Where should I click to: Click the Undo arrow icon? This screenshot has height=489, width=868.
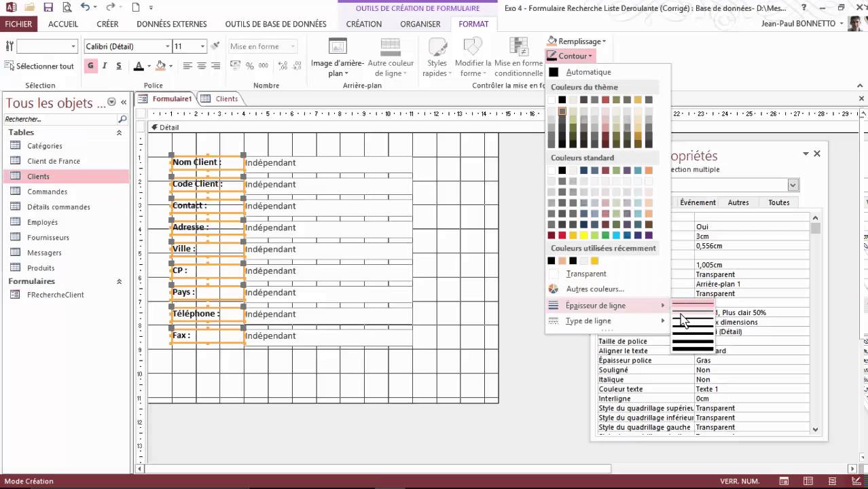tap(85, 7)
